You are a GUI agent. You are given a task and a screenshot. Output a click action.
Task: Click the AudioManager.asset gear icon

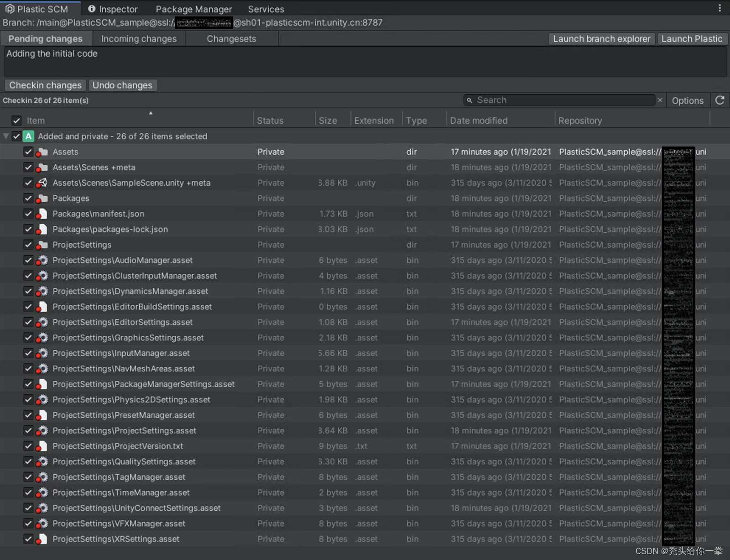42,261
